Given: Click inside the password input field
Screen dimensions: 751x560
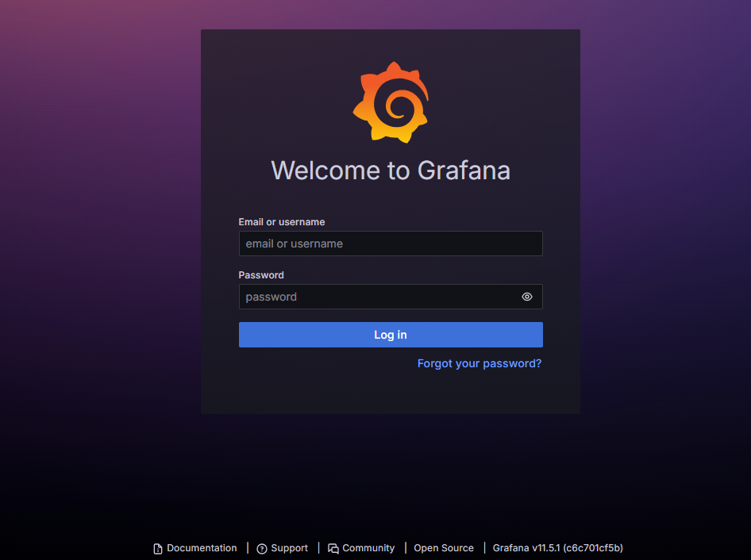Looking at the screenshot, I should [x=373, y=297].
